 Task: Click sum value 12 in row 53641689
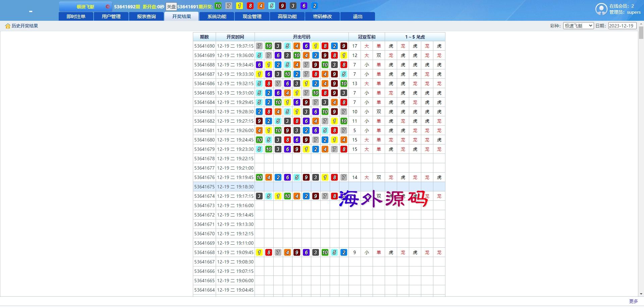point(355,55)
